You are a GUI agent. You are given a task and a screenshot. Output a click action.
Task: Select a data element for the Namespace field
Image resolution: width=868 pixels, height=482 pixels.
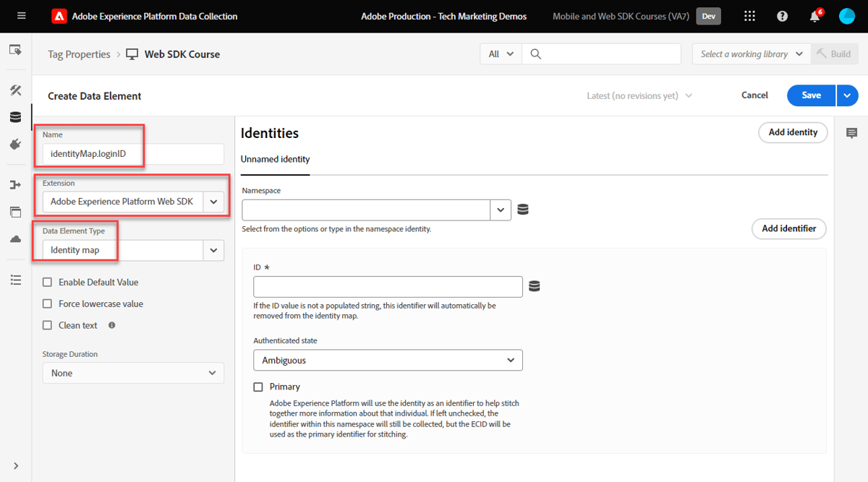[x=522, y=210]
